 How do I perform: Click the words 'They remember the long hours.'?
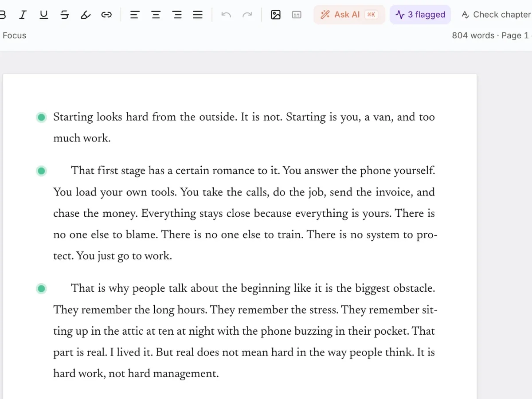point(130,310)
